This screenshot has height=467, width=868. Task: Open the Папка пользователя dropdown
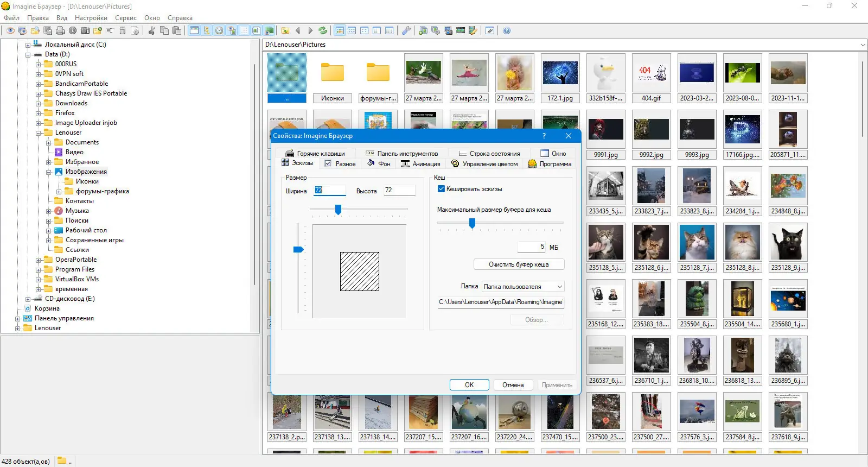(523, 287)
